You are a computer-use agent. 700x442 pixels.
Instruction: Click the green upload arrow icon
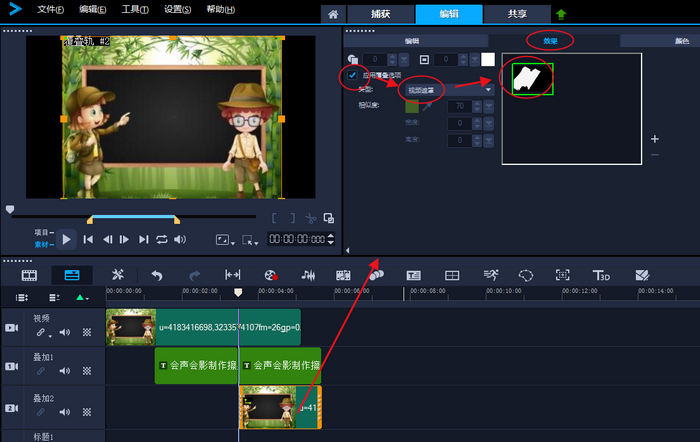[x=561, y=14]
